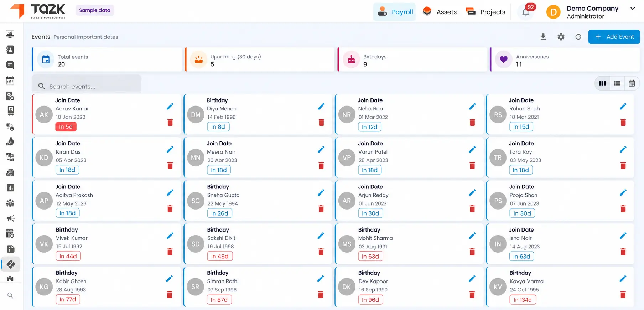Click the 'In 5d' badge for Aarav Kumar
Image resolution: width=644 pixels, height=310 pixels.
[66, 127]
